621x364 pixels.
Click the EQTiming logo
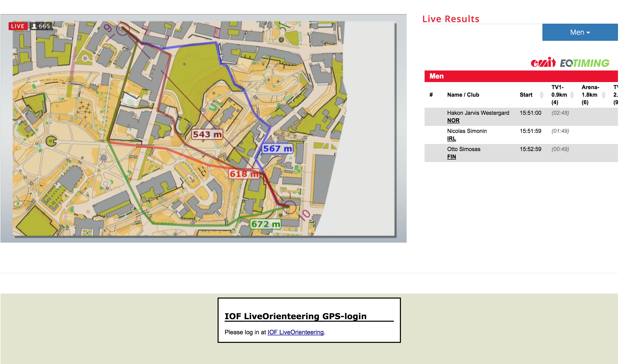coord(584,63)
